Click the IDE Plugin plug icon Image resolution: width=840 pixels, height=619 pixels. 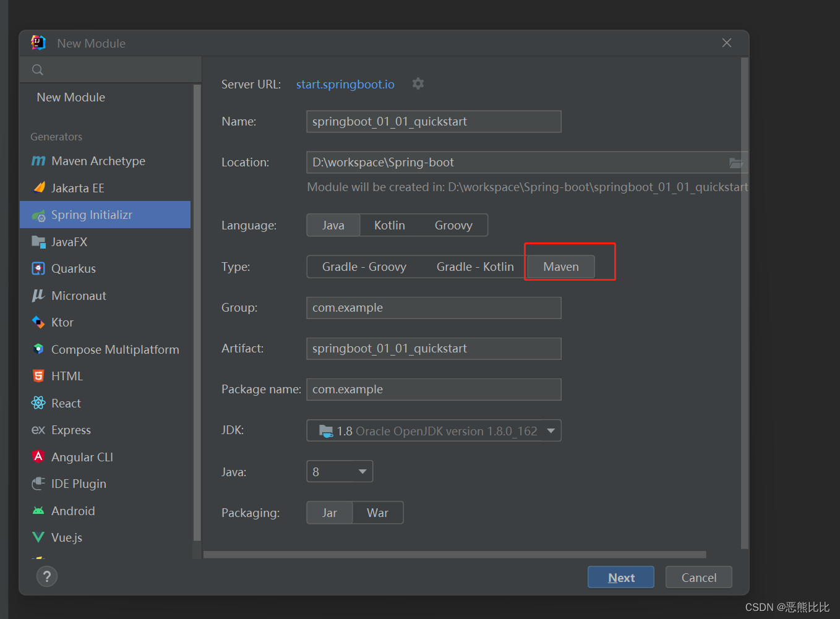tap(38, 484)
